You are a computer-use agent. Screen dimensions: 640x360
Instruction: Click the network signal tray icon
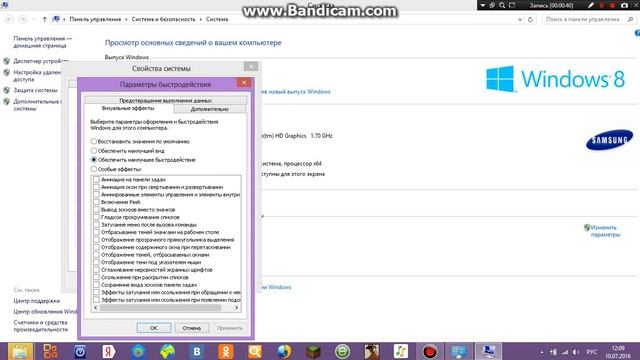[565, 352]
